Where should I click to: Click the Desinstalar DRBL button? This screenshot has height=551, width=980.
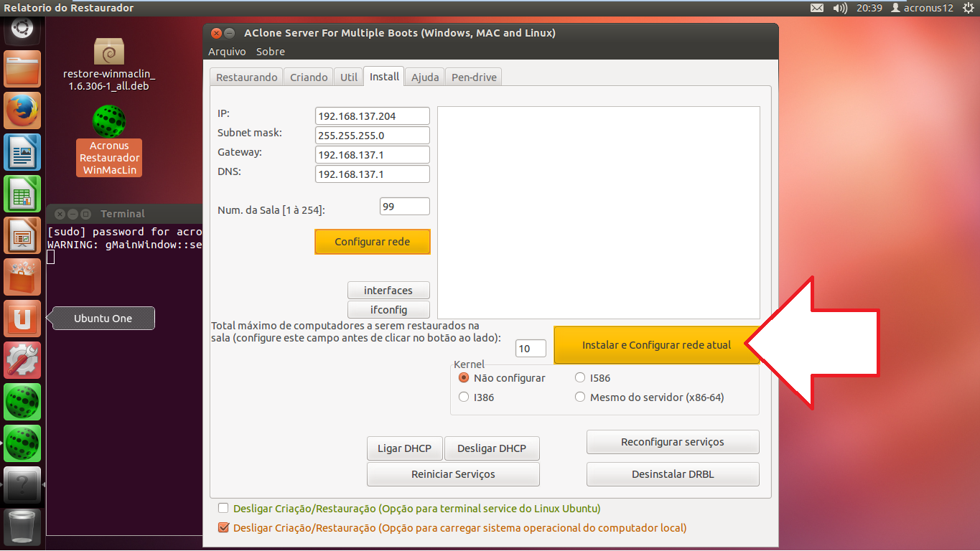(673, 474)
